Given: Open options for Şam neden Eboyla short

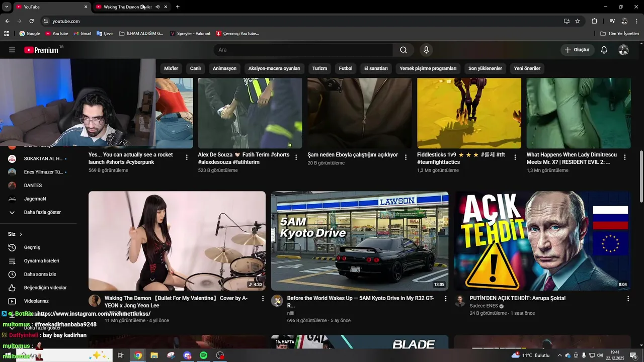Looking at the screenshot, I should click(x=406, y=157).
